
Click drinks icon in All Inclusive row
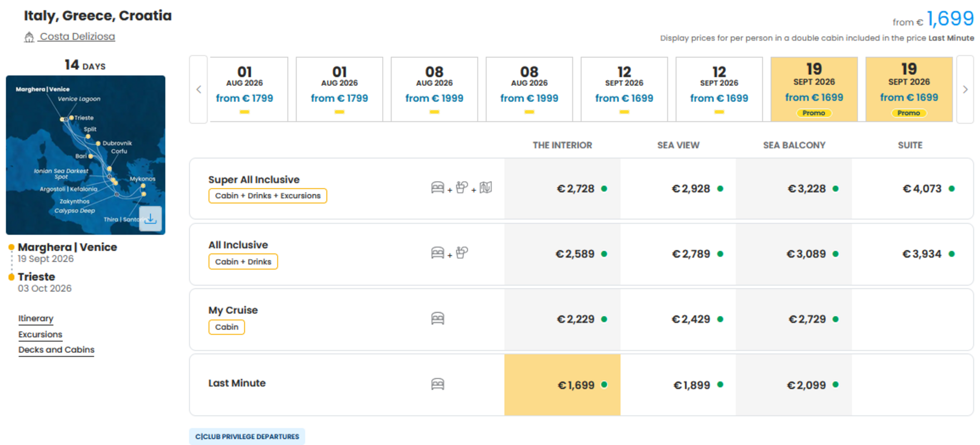tap(462, 253)
